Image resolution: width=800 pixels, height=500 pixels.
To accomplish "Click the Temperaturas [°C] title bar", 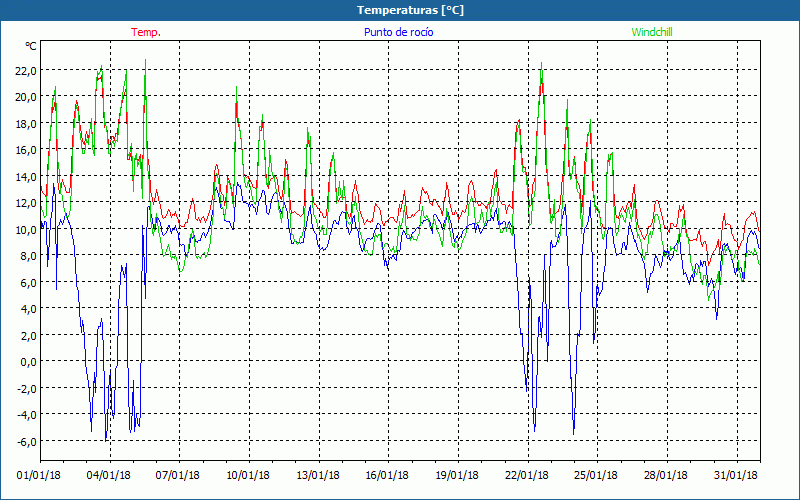I will tap(400, 10).
